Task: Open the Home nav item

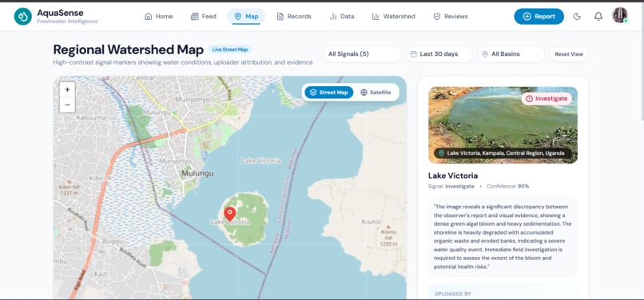Action: [x=158, y=17]
